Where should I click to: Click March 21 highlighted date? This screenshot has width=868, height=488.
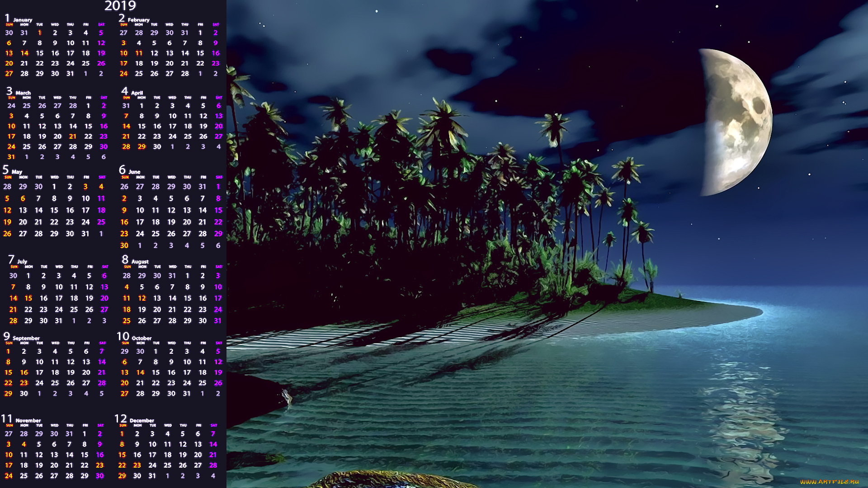[73, 136]
